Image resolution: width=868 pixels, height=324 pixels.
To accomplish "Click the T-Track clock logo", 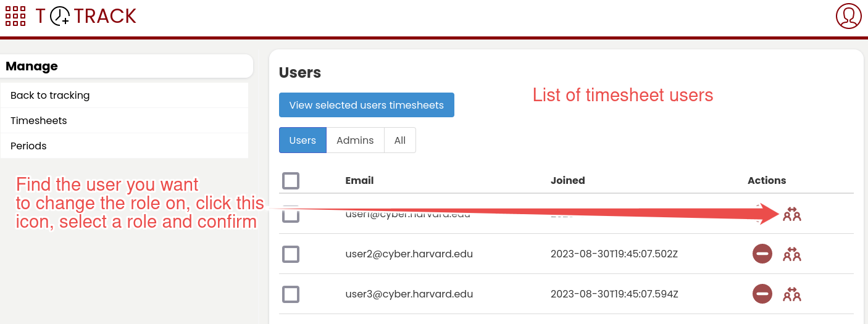I will click(61, 16).
